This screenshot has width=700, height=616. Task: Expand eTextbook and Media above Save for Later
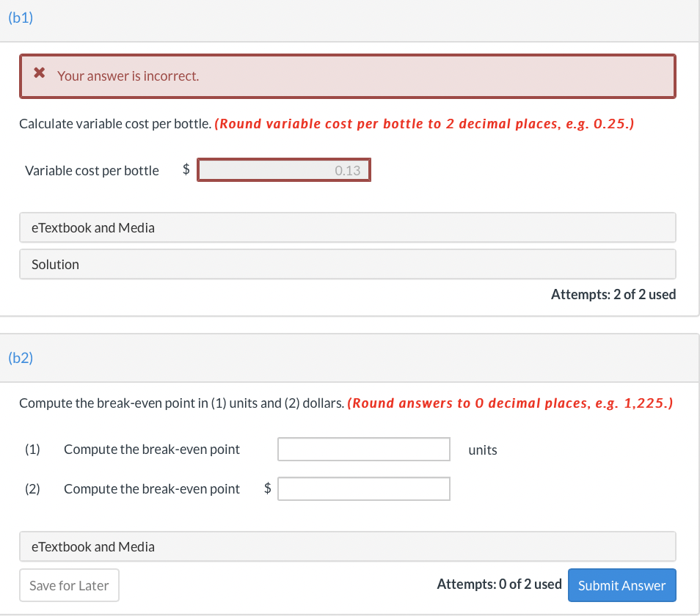tap(347, 546)
